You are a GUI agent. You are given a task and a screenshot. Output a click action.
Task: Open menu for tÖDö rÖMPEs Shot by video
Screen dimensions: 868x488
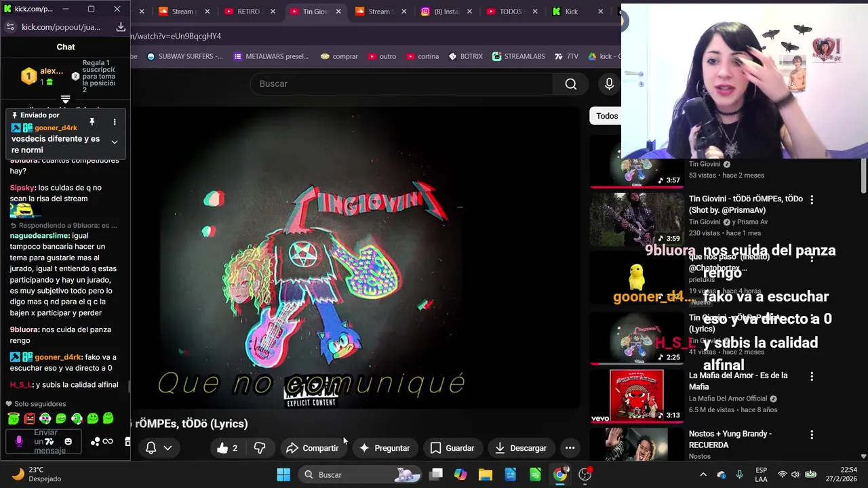click(812, 199)
